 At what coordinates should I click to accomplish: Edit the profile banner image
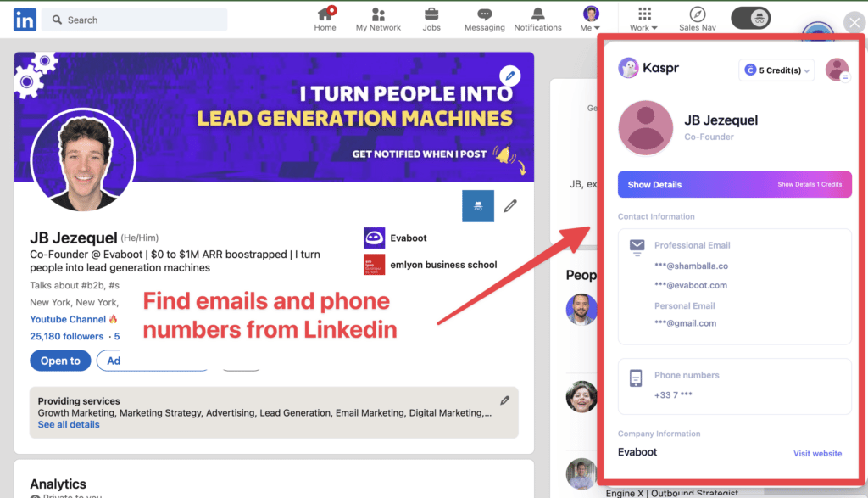pyautogui.click(x=509, y=76)
